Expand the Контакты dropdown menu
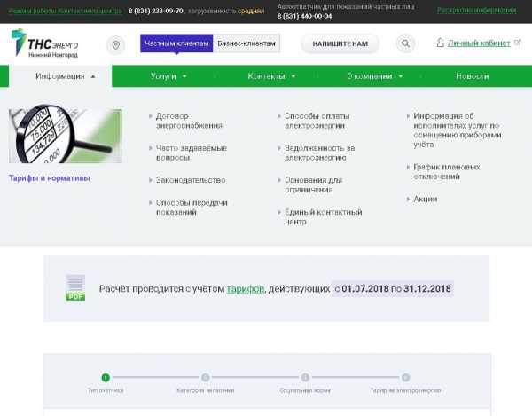 [x=270, y=76]
